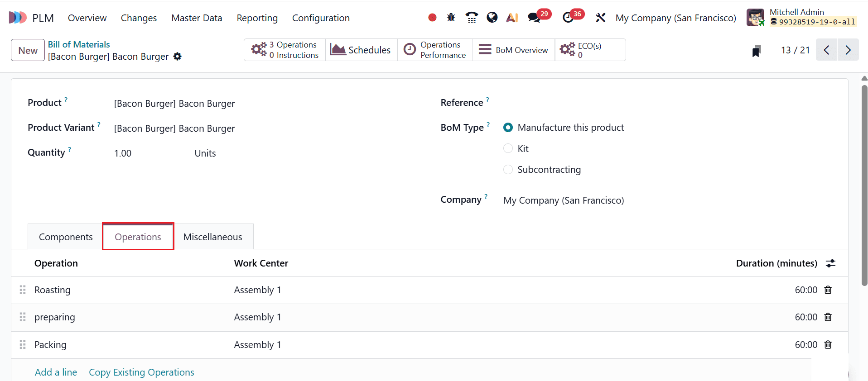The height and width of the screenshot is (381, 868).
Task: Select the Subcontracting BoM type
Action: pyautogui.click(x=508, y=169)
